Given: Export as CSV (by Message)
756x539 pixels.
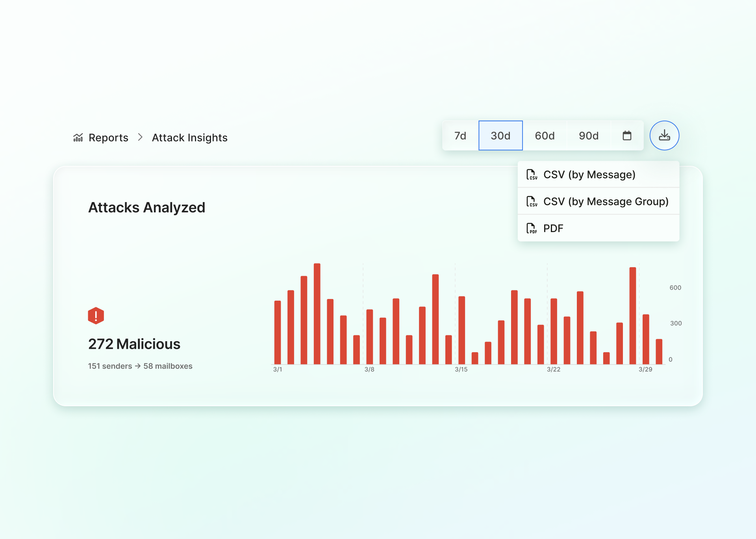Looking at the screenshot, I should pyautogui.click(x=589, y=175).
